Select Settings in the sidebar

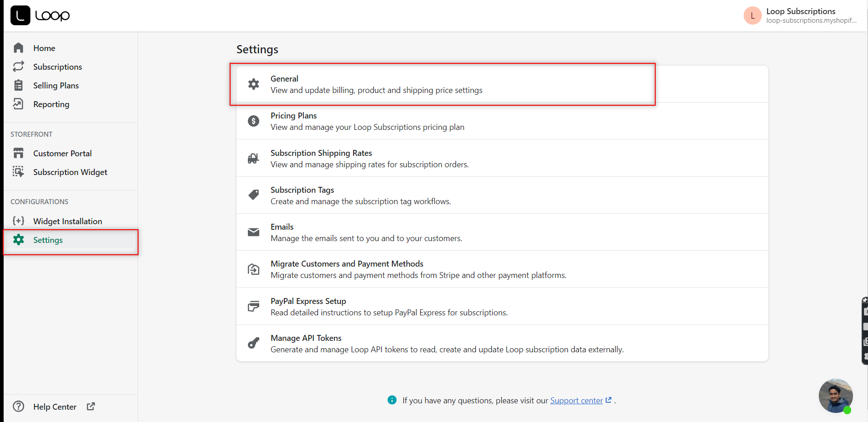click(48, 240)
